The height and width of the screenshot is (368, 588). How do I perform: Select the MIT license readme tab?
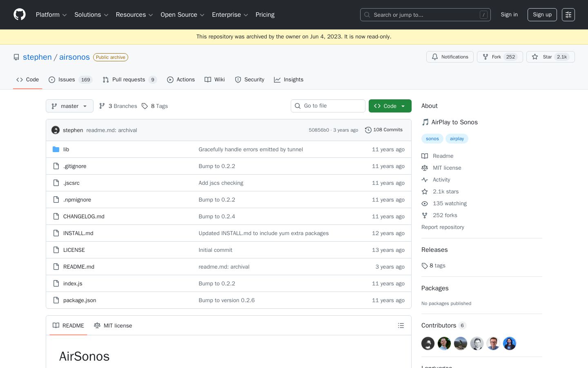tap(113, 325)
